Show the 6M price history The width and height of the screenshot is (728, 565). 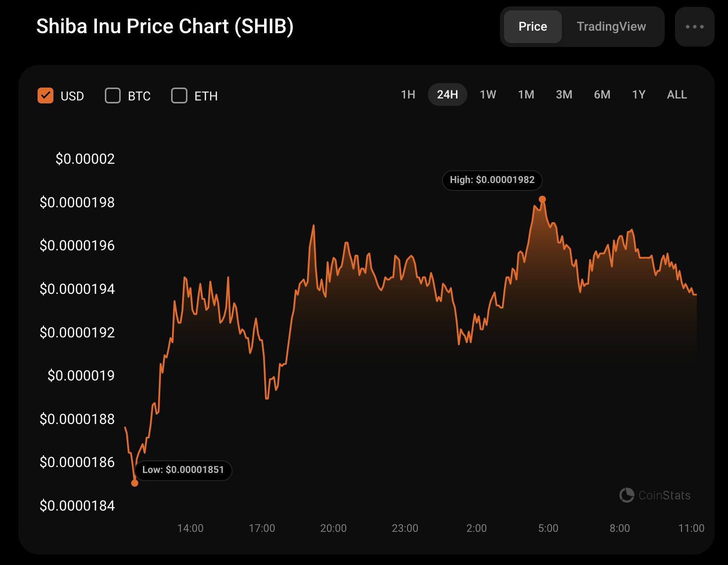click(x=602, y=94)
